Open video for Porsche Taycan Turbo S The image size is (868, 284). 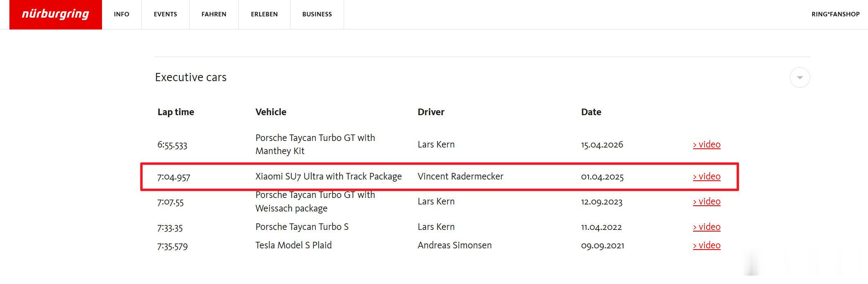(707, 227)
